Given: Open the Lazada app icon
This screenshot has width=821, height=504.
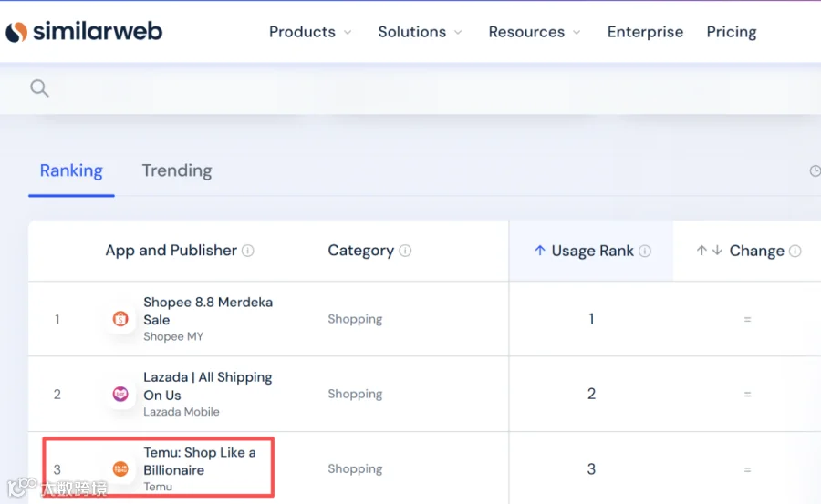Looking at the screenshot, I should [x=120, y=394].
